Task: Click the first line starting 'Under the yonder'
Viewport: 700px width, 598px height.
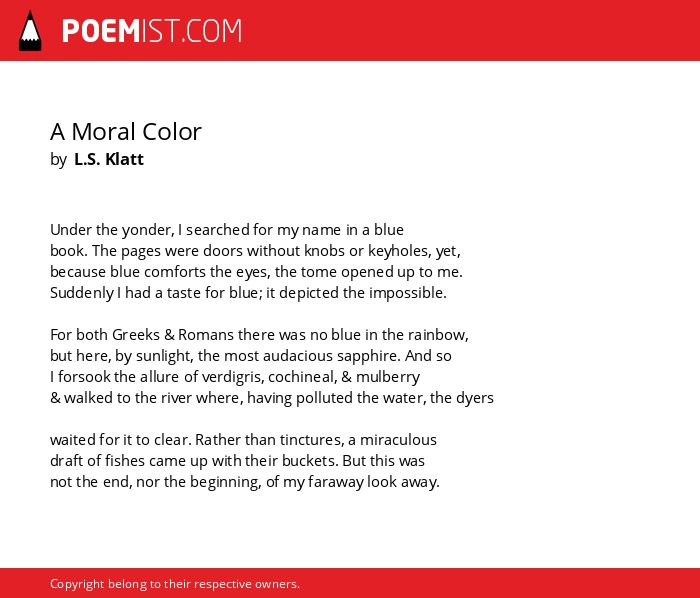Action: (x=227, y=230)
